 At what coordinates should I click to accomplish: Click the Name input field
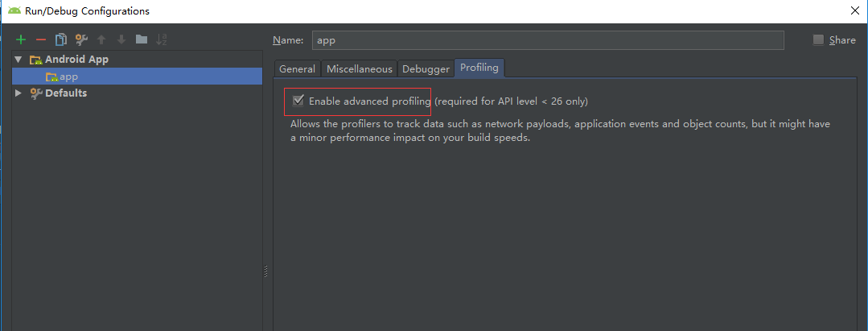click(547, 40)
